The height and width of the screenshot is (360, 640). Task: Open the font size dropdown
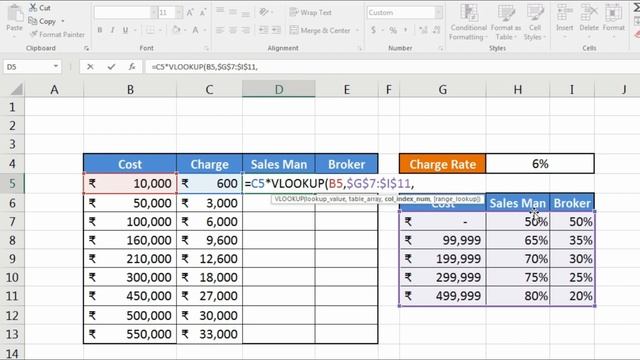click(179, 13)
